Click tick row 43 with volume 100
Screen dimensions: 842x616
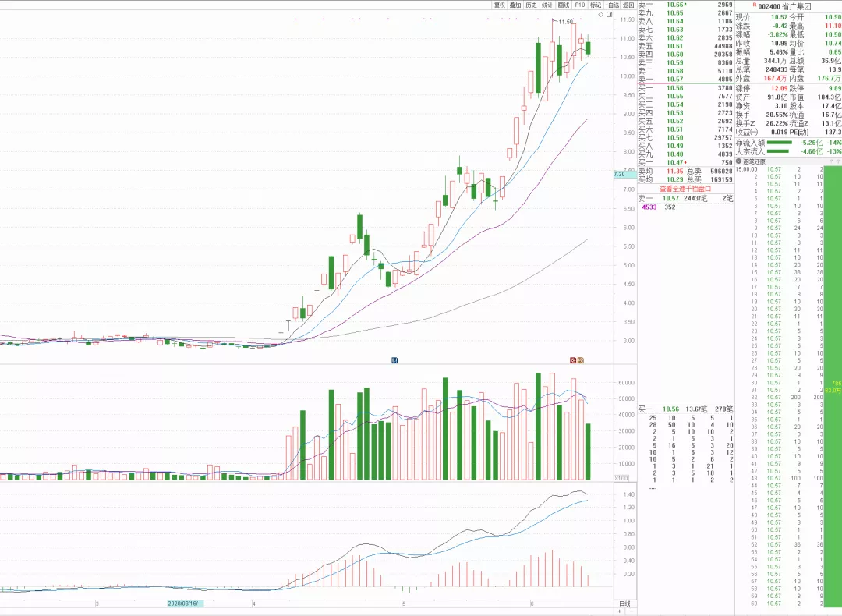coord(779,478)
